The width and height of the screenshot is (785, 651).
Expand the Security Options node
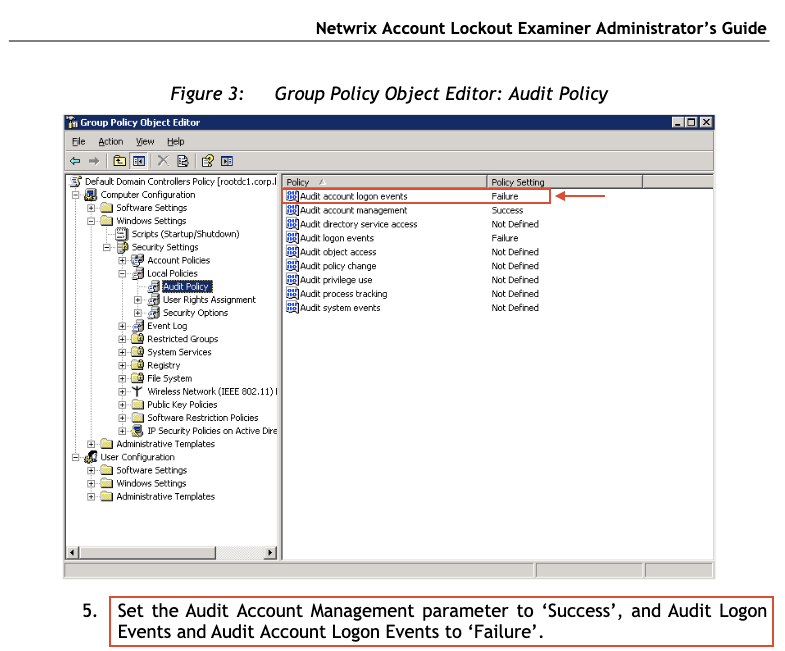[138, 313]
